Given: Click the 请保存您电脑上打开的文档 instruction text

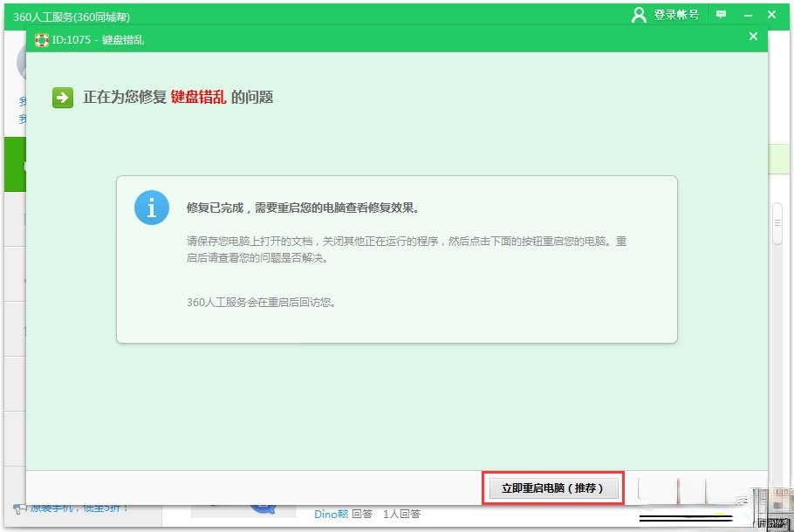Looking at the screenshot, I should point(407,249).
